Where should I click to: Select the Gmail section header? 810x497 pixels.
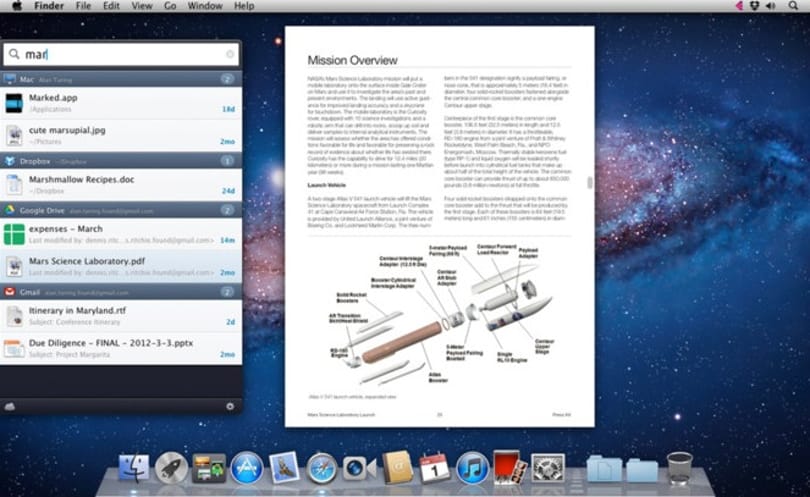(x=121, y=292)
